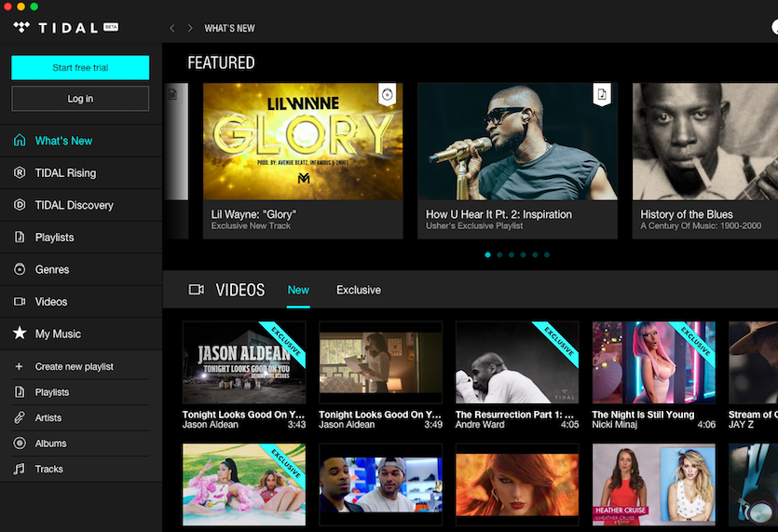Open the Lil Wayne Glory featured image

tap(303, 142)
